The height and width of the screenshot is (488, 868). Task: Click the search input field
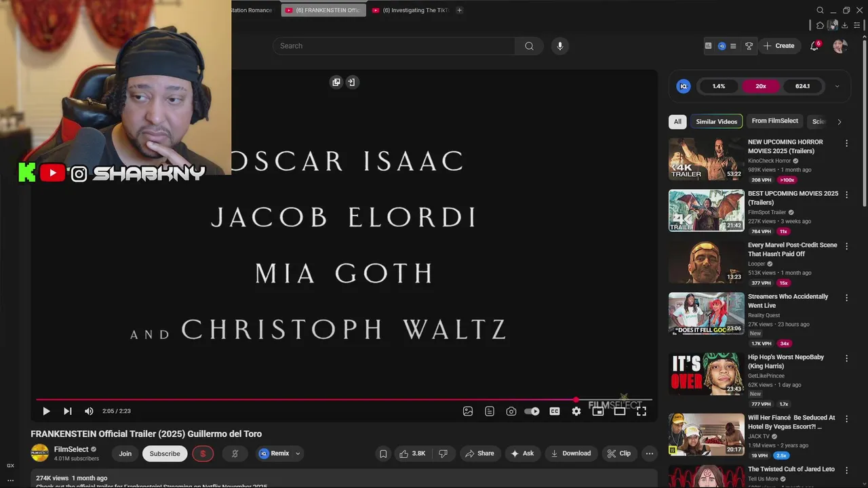(393, 46)
